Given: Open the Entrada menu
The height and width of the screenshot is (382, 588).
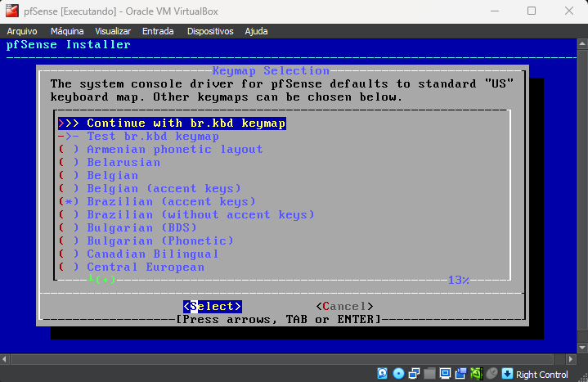Looking at the screenshot, I should [x=158, y=31].
